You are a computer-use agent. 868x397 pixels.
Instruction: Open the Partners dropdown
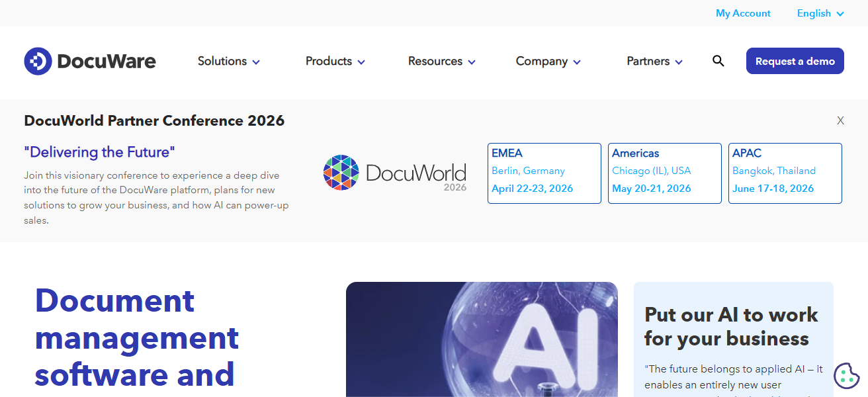[x=654, y=61]
